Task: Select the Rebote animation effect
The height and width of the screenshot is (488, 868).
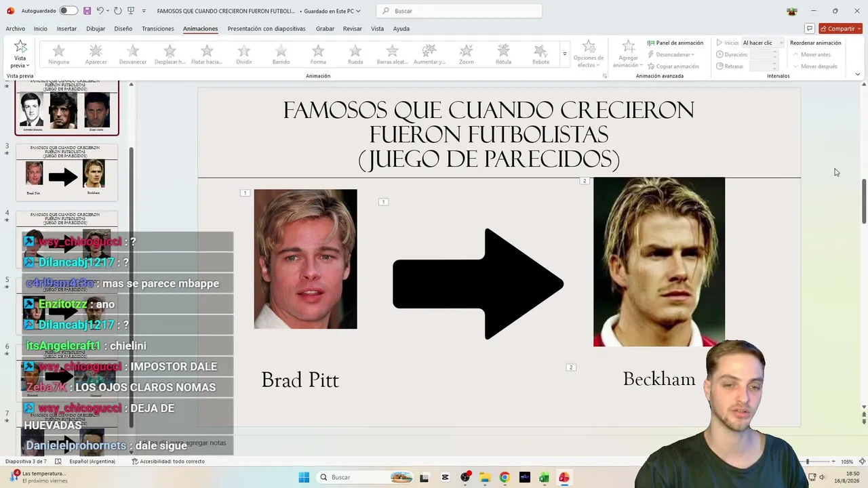Action: [540, 54]
